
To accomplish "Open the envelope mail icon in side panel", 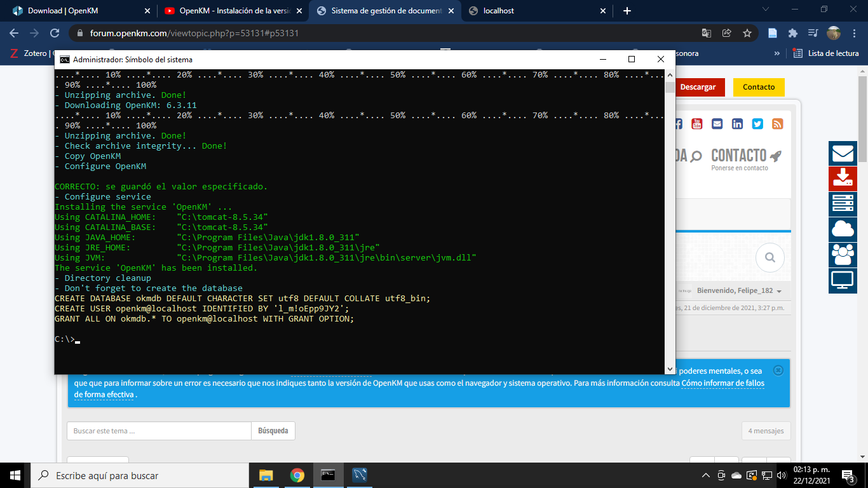I will (843, 154).
